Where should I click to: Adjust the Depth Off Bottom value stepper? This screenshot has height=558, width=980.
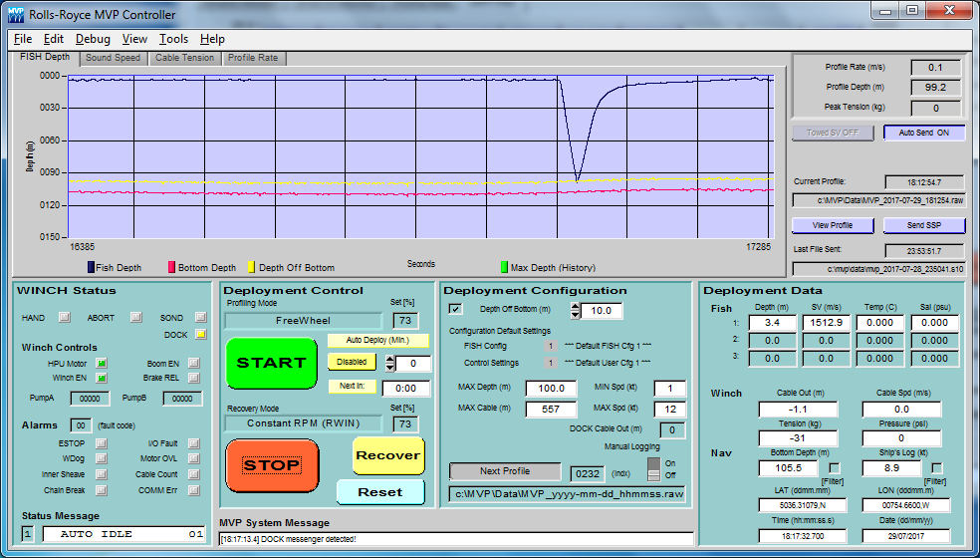(x=575, y=311)
